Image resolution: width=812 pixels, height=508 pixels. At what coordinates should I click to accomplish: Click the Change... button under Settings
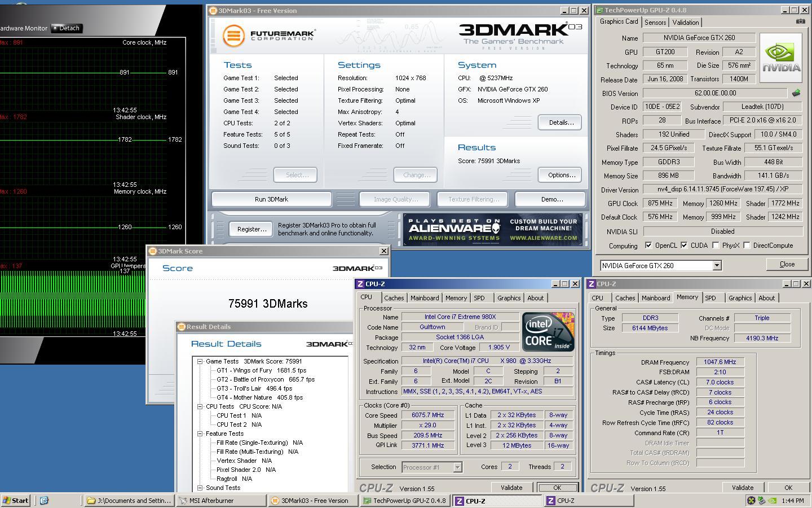click(415, 175)
